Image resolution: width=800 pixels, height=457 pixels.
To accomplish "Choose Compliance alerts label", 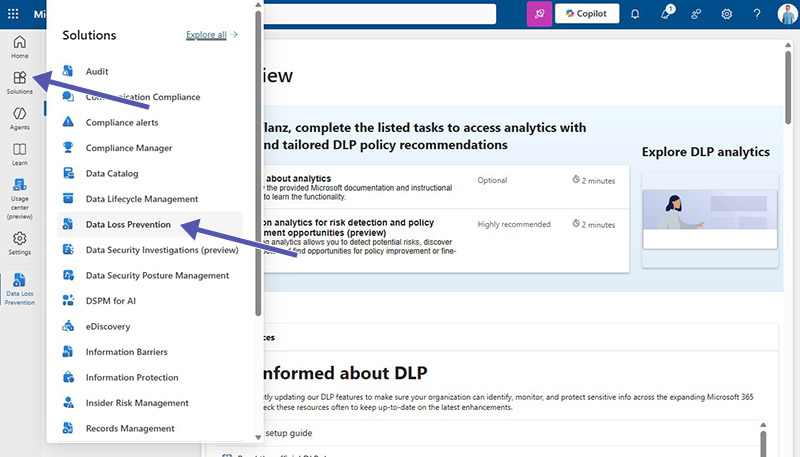I will coord(122,122).
